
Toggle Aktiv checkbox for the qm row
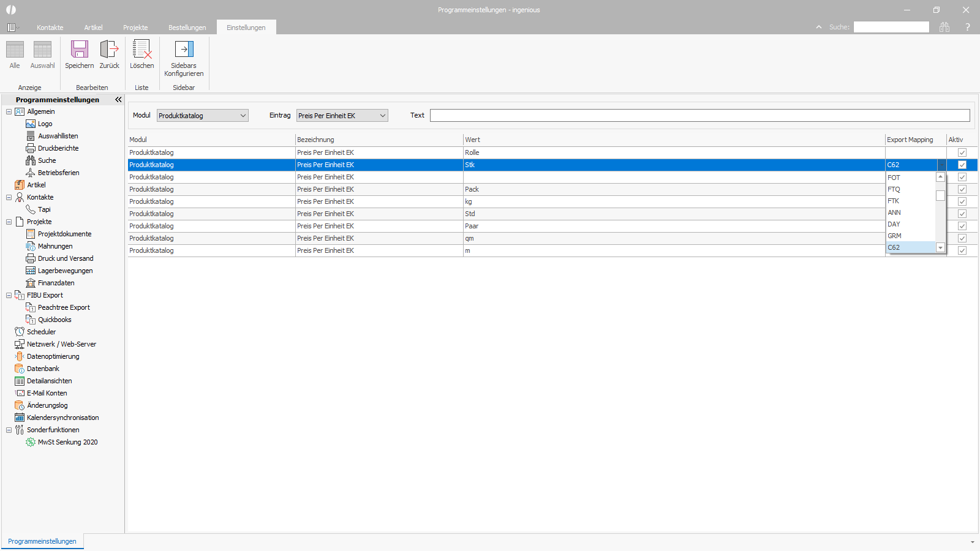(x=962, y=238)
